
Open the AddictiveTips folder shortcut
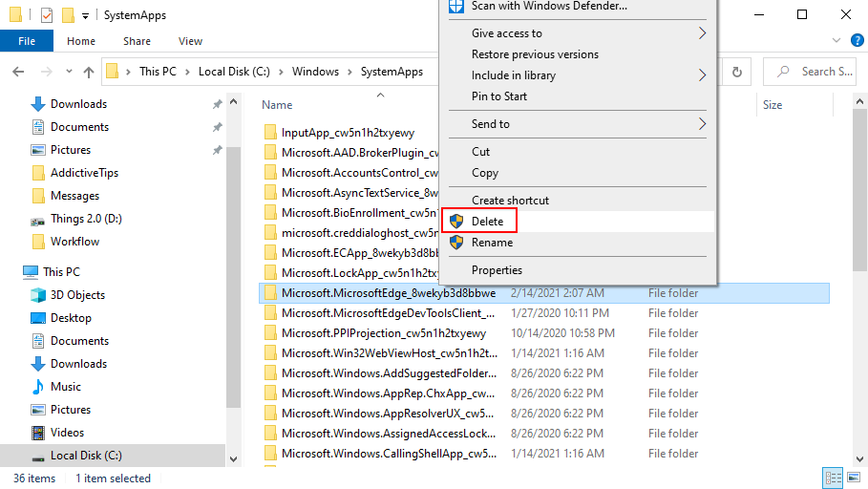pyautogui.click(x=84, y=173)
